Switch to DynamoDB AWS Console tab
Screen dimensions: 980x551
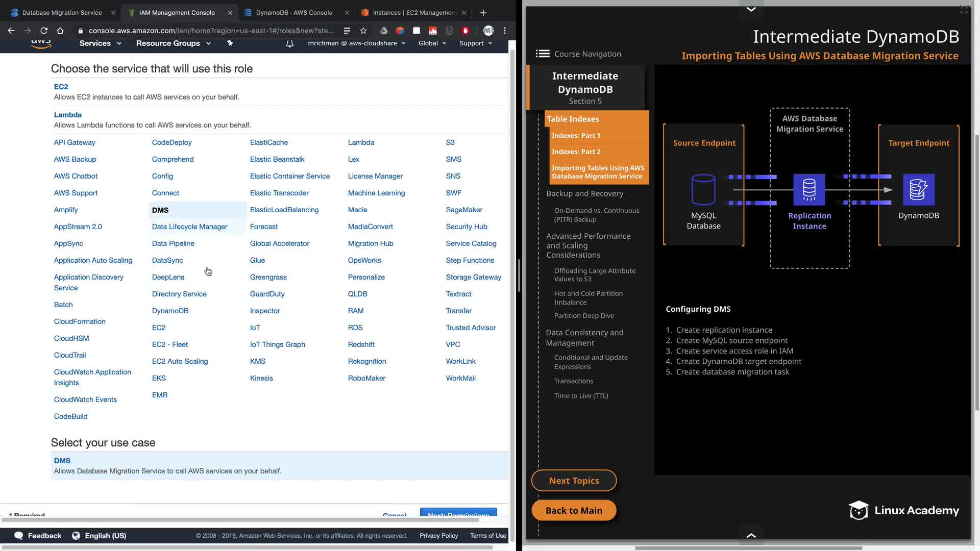click(x=294, y=13)
